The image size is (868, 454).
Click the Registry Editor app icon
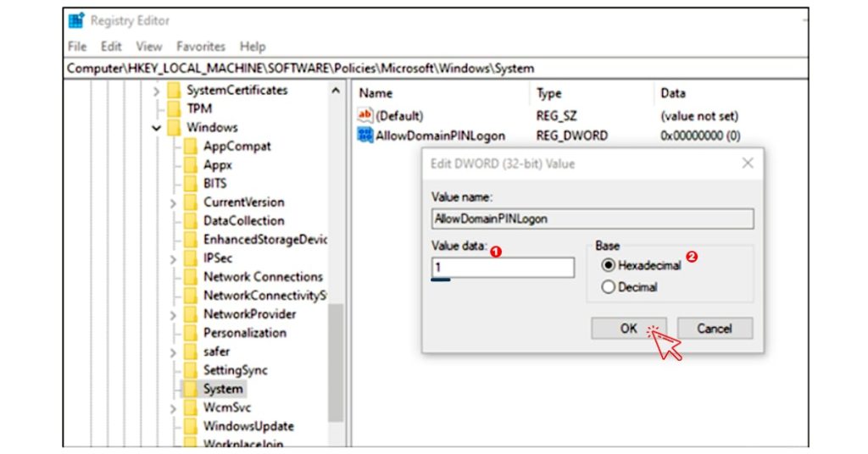tap(75, 20)
